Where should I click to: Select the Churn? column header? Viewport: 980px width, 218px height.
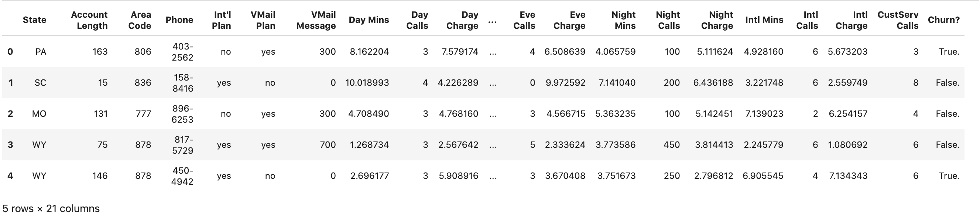[943, 20]
